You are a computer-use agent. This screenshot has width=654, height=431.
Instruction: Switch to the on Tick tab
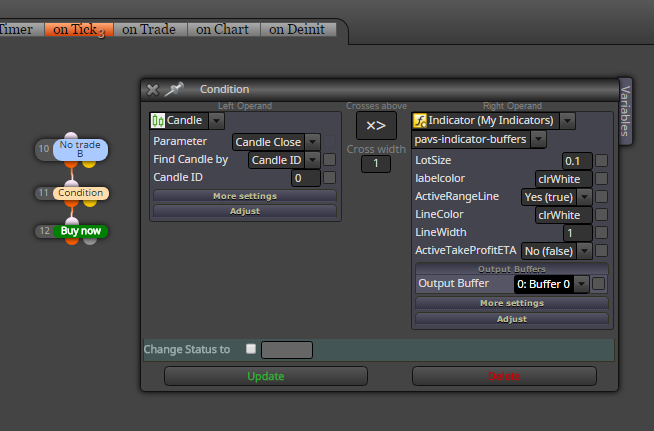79,30
